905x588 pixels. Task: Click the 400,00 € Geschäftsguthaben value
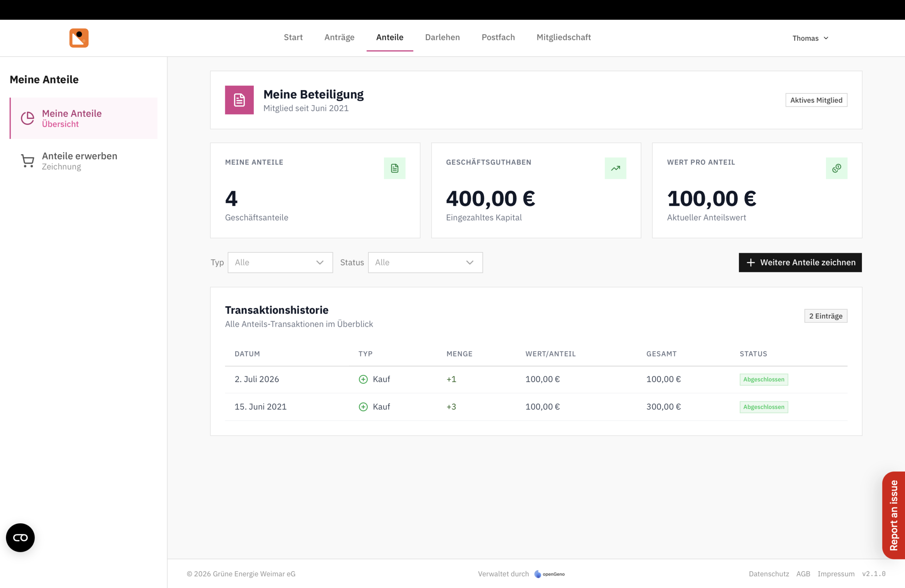(490, 199)
